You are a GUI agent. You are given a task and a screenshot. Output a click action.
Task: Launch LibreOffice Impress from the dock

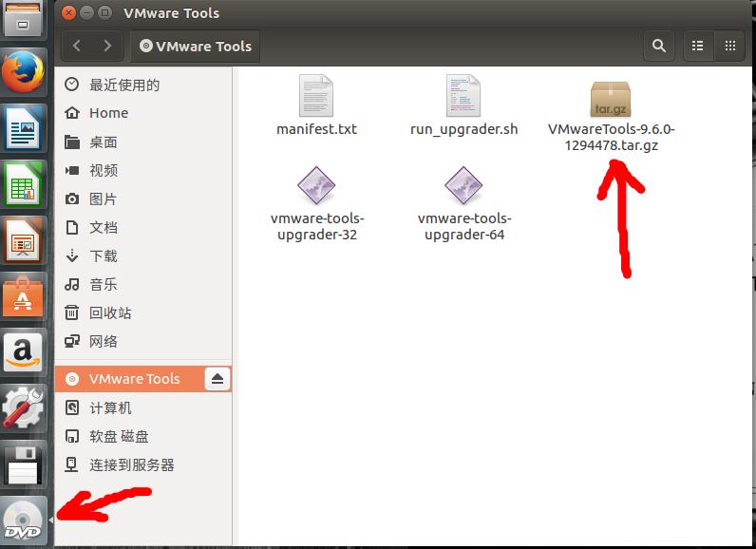tap(23, 240)
